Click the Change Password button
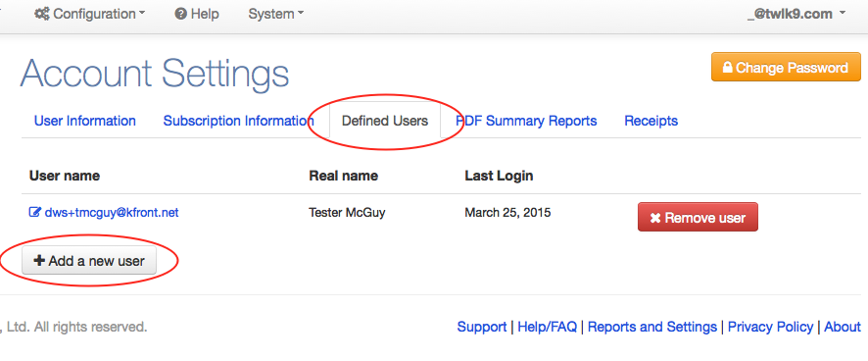 coord(786,67)
